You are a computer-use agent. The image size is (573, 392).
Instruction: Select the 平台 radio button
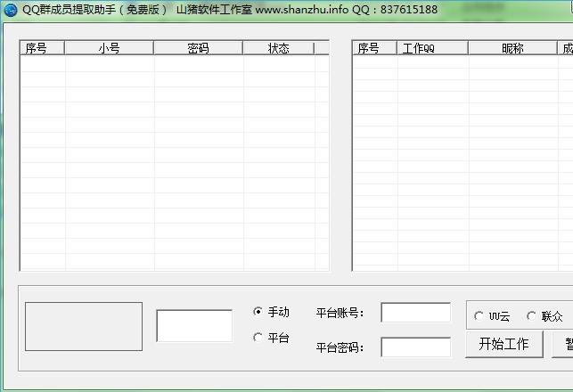[x=258, y=338]
